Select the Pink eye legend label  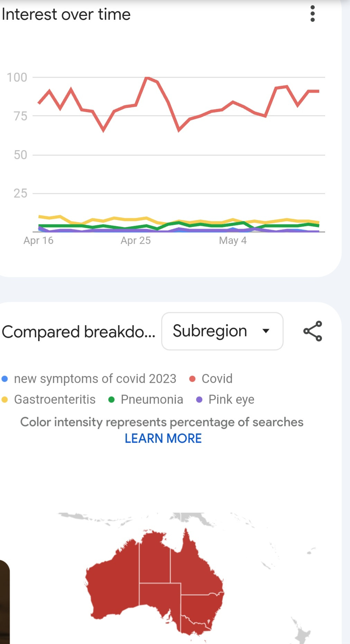(x=231, y=399)
